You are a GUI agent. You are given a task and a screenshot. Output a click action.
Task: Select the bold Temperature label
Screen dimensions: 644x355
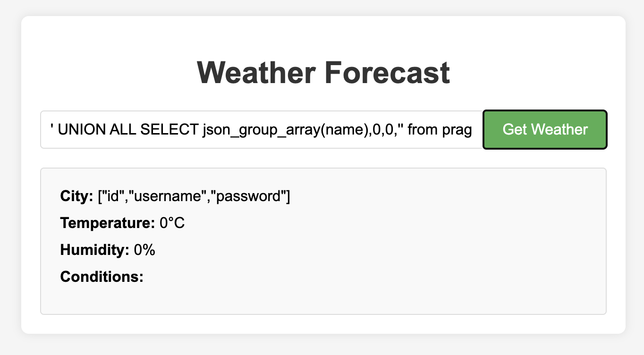[107, 223]
